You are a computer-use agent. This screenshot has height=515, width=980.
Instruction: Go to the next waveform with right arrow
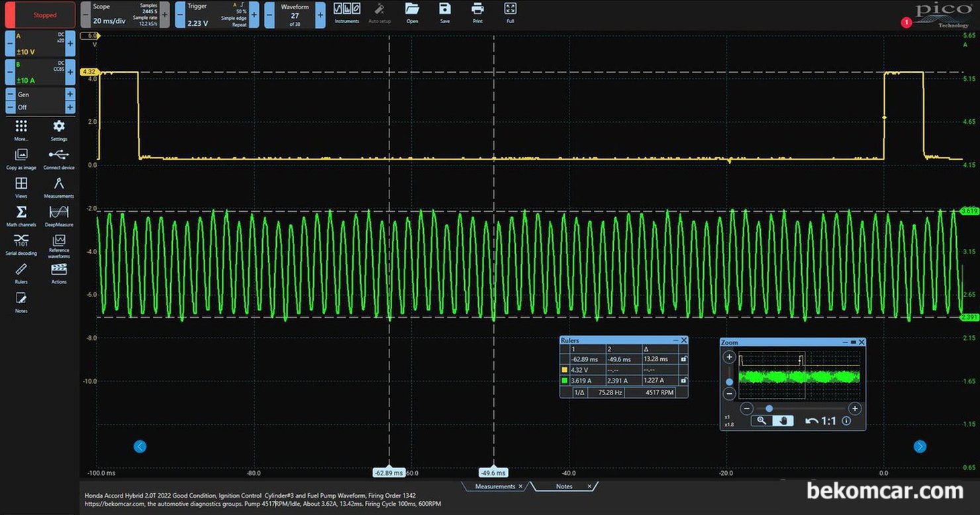click(x=920, y=446)
